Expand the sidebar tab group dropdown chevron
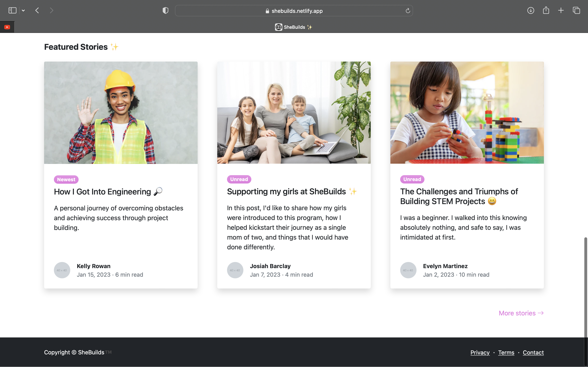This screenshot has width=588, height=367. (23, 10)
